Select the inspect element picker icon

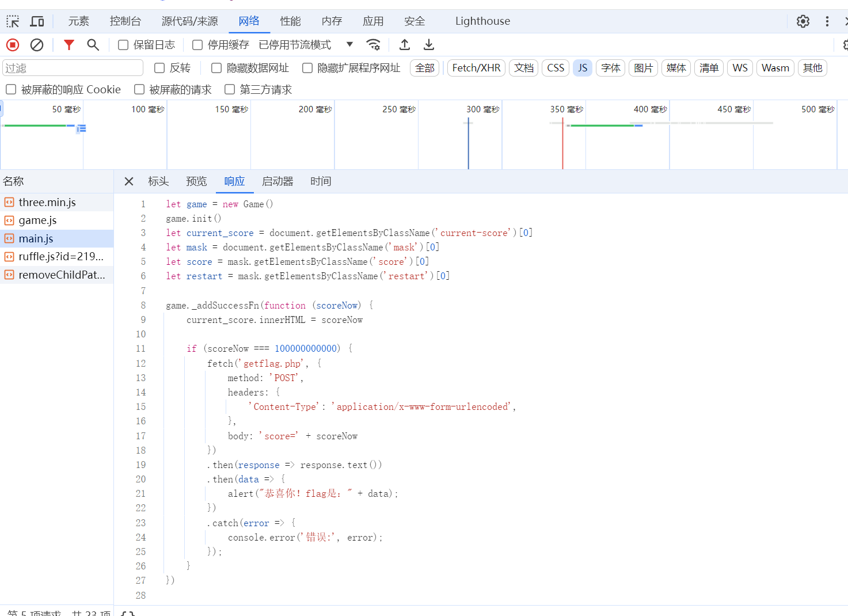(x=13, y=21)
